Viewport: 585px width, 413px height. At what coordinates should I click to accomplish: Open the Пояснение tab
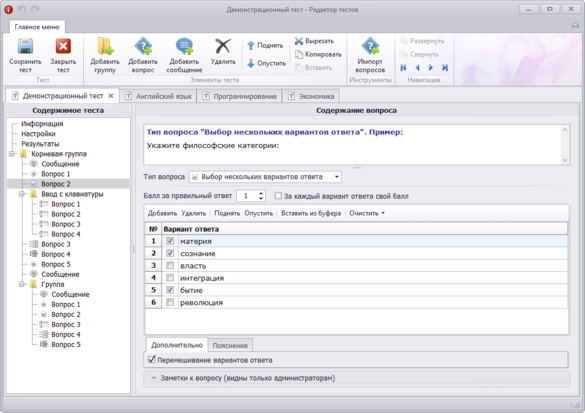(230, 345)
